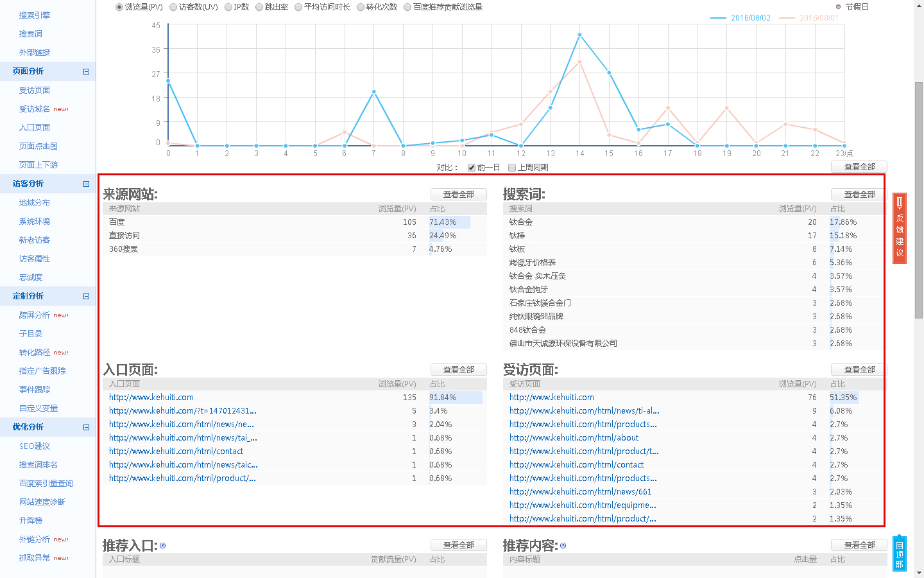Open 事件跟踪 in the sidebar
The width and height of the screenshot is (924, 578).
pyautogui.click(x=35, y=390)
